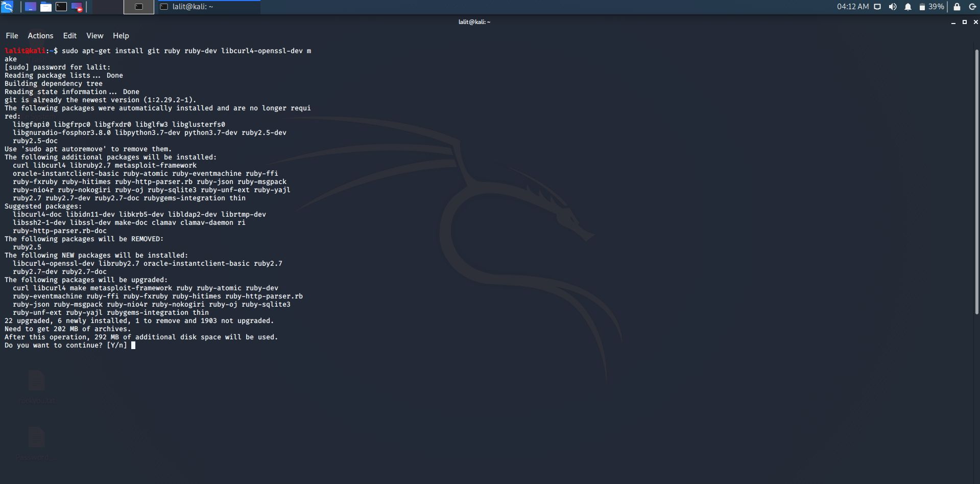Open the white folder icon on the taskbar

click(x=46, y=7)
